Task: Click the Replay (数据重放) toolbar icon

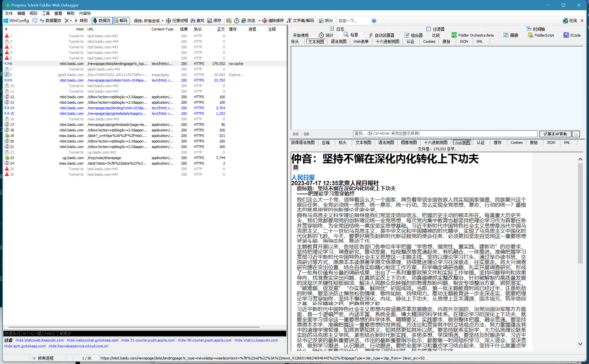Action: (51, 21)
